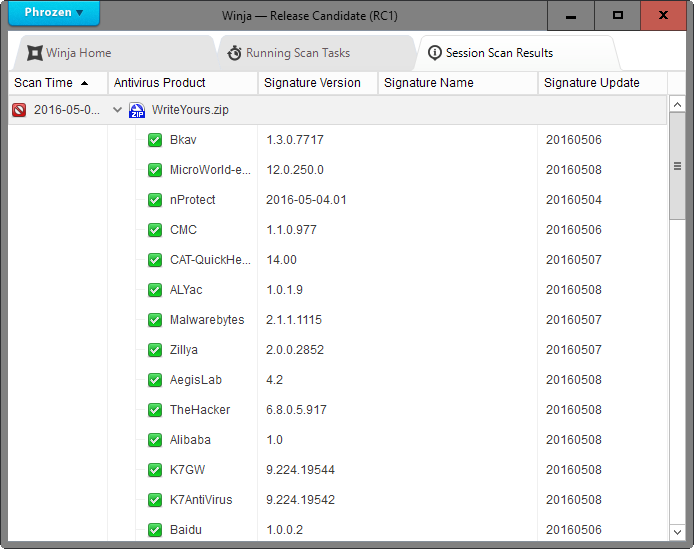This screenshot has height=549, width=694.
Task: Click signature version 2.1.1.1115
Action: [x=294, y=320]
